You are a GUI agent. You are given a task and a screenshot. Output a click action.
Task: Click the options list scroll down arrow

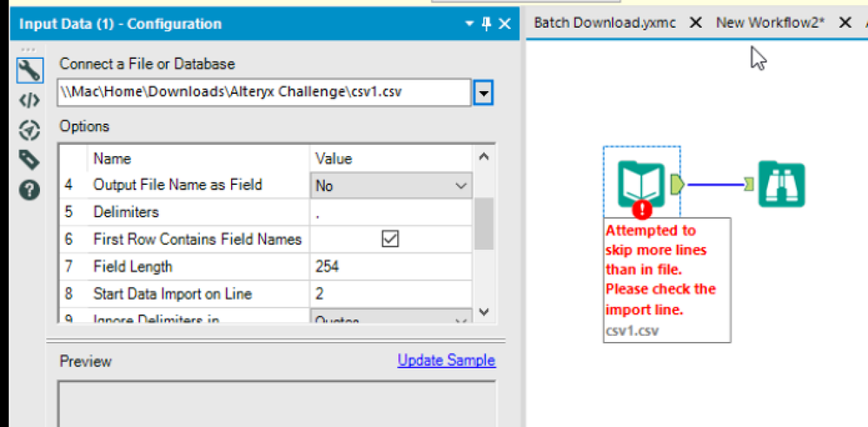point(484,312)
